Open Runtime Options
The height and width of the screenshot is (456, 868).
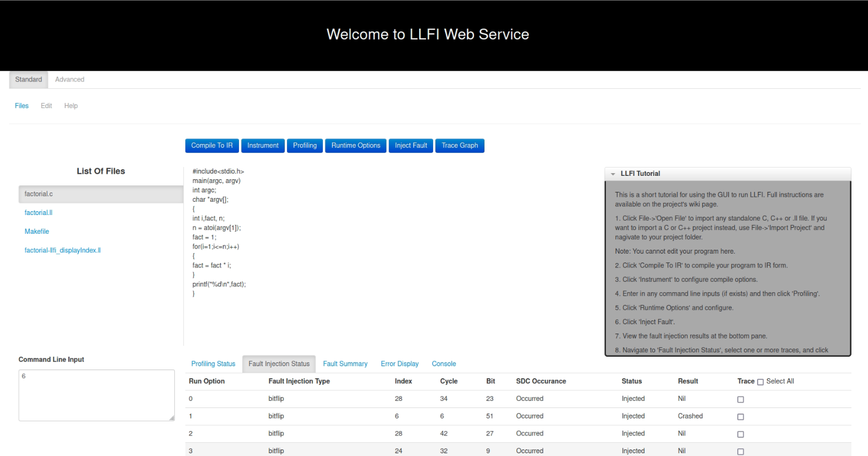(355, 146)
